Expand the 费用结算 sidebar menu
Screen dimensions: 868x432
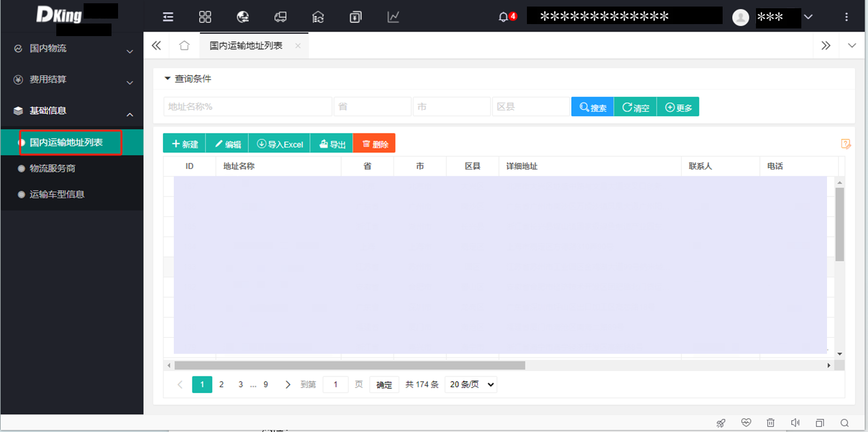(x=71, y=80)
